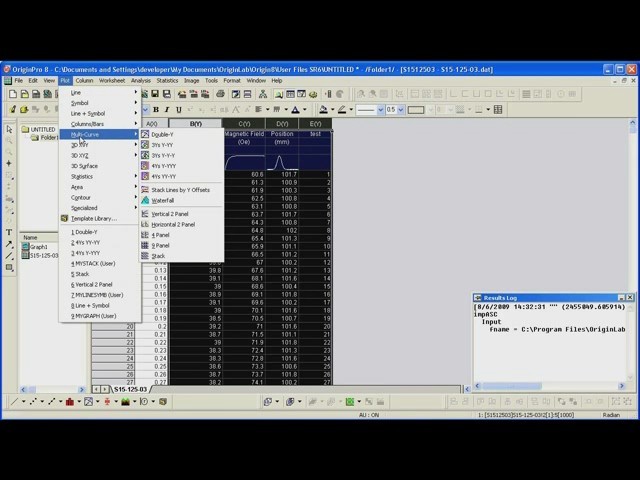Click the Double-Y plot icon in bottom toolbar
The height and width of the screenshot is (480, 640).
pos(89,402)
